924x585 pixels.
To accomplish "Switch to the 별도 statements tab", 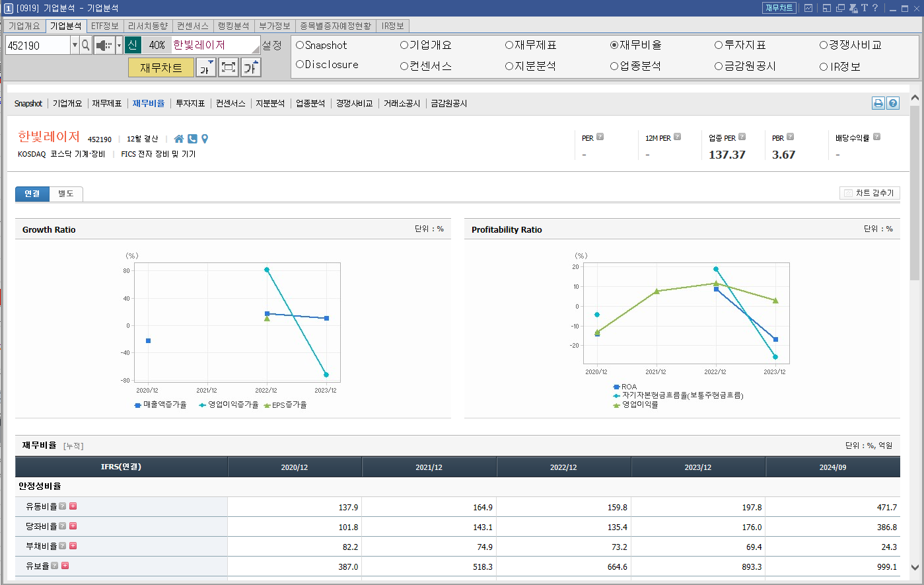I will (x=66, y=194).
